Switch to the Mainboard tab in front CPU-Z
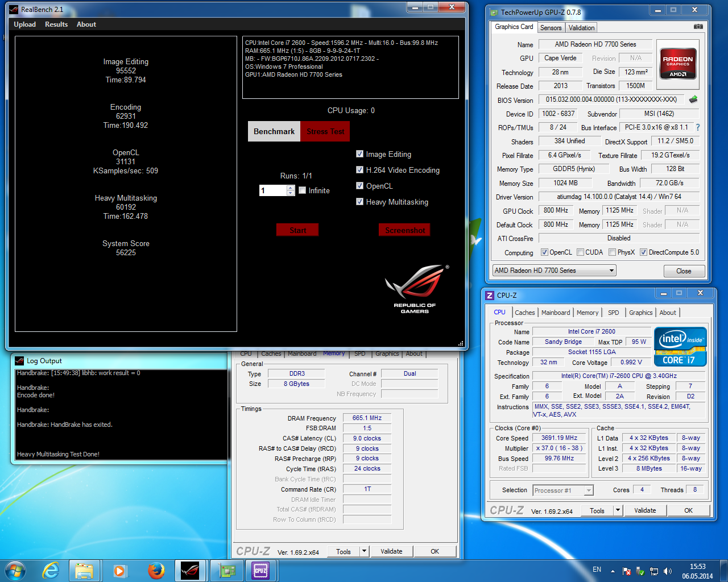This screenshot has width=728, height=582. (556, 313)
